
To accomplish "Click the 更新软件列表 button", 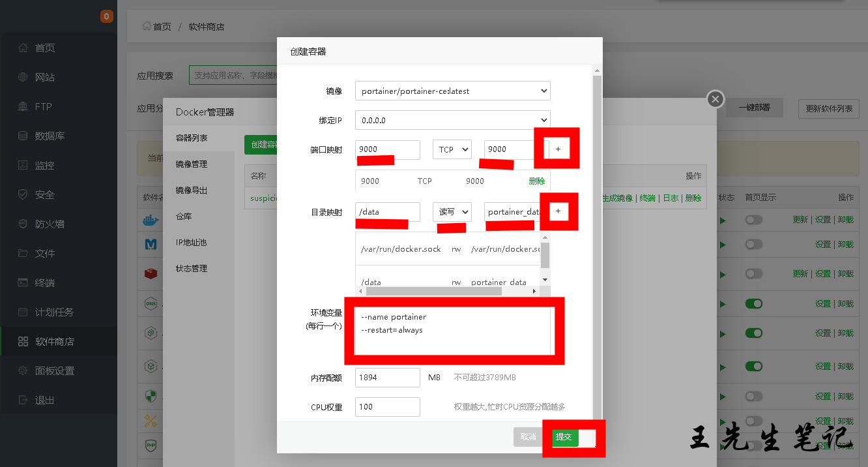I will 828,108.
